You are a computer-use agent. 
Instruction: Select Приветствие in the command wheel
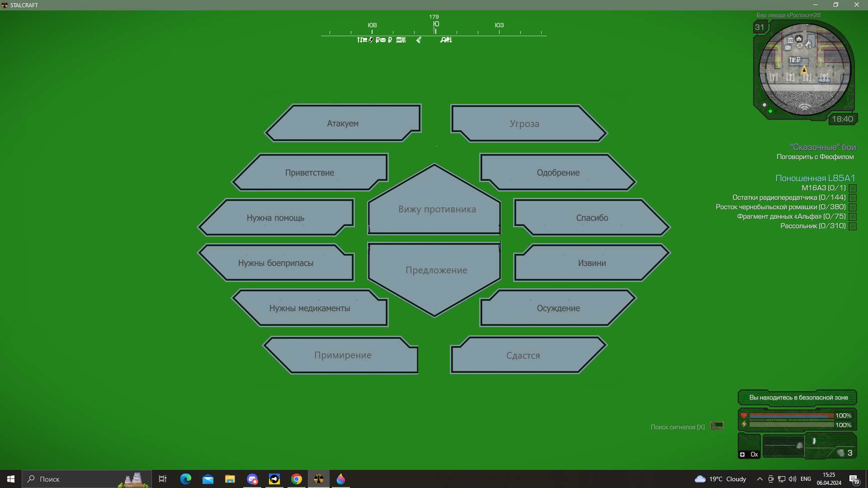[x=310, y=173]
